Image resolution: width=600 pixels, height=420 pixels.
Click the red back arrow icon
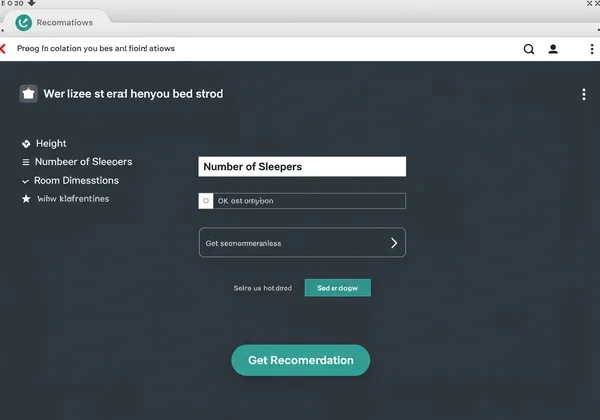point(3,49)
